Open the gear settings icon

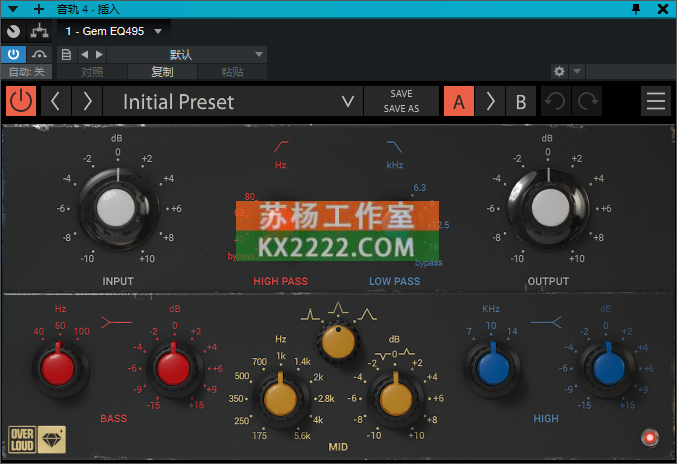(x=559, y=71)
